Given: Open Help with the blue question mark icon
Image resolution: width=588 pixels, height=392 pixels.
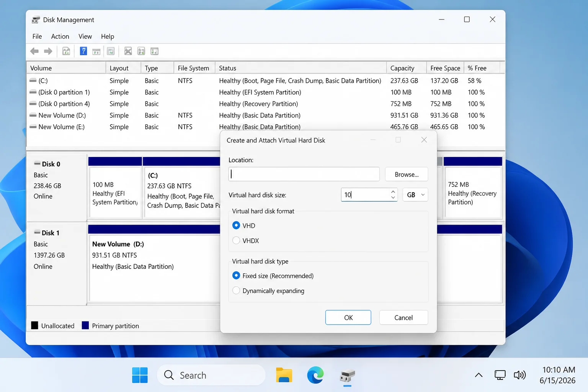Looking at the screenshot, I should (x=83, y=51).
